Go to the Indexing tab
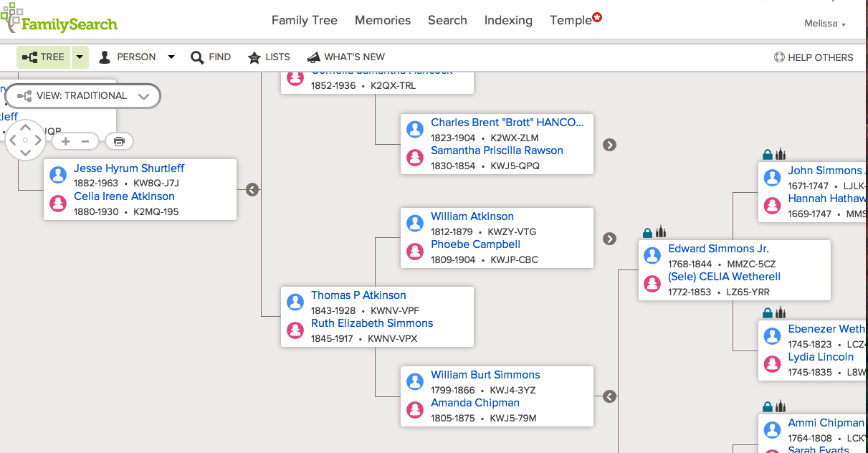Screen dimensions: 868x453 508,20
